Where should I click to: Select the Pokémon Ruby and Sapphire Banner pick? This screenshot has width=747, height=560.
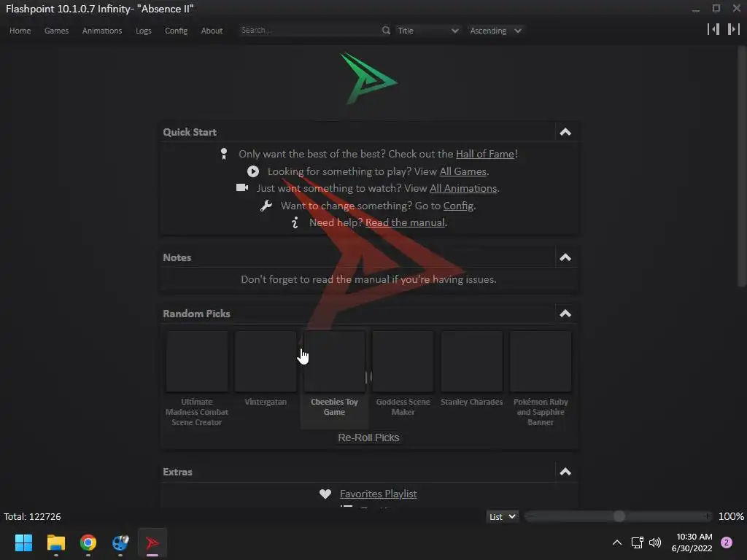tap(541, 379)
